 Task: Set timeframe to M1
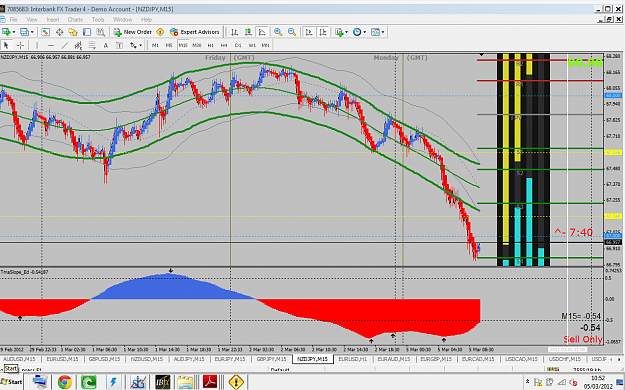pyautogui.click(x=155, y=45)
